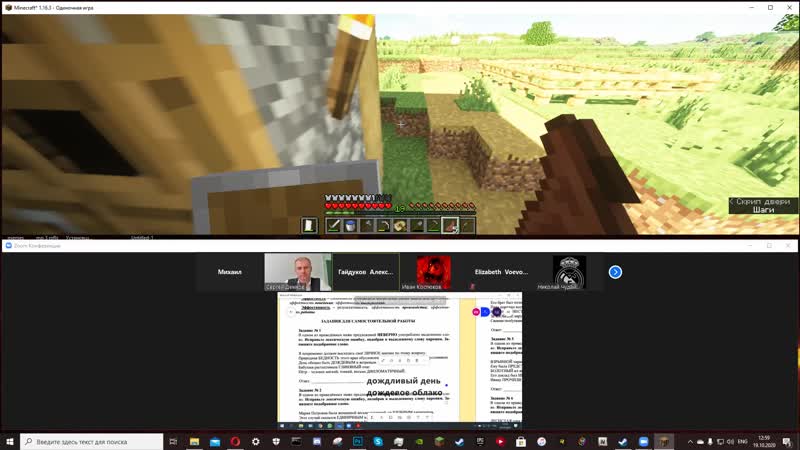Select the pickaxe hotbar slot

(x=384, y=225)
